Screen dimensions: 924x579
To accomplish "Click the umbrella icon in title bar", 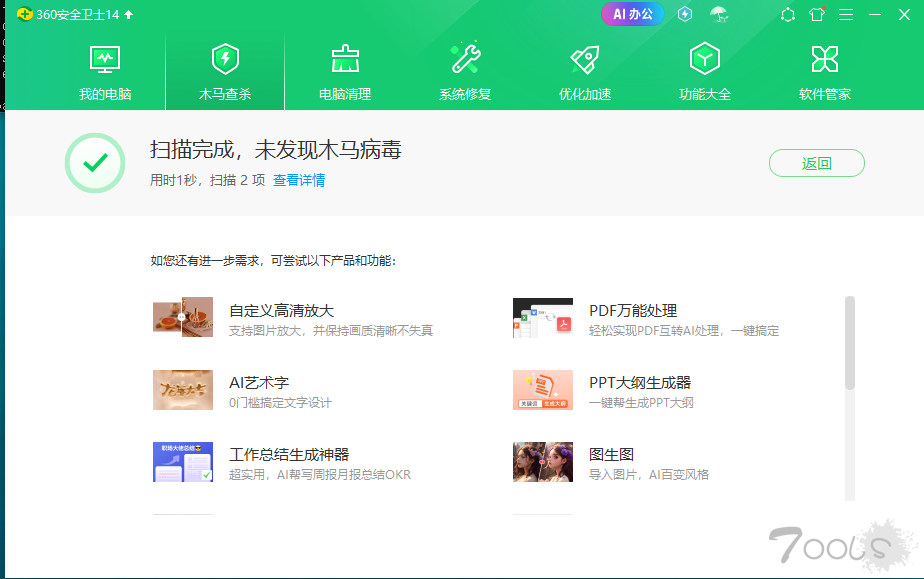I will (718, 14).
